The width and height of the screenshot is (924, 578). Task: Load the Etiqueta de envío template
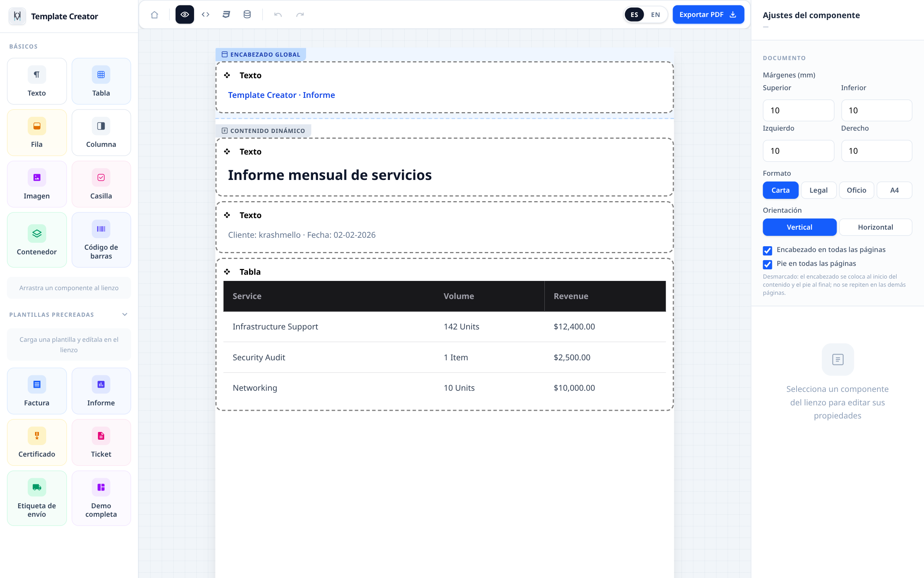tap(37, 498)
